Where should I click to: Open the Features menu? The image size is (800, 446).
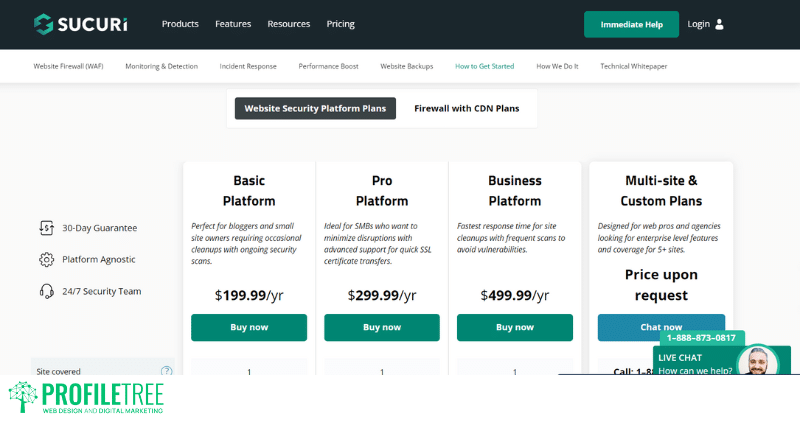tap(233, 24)
